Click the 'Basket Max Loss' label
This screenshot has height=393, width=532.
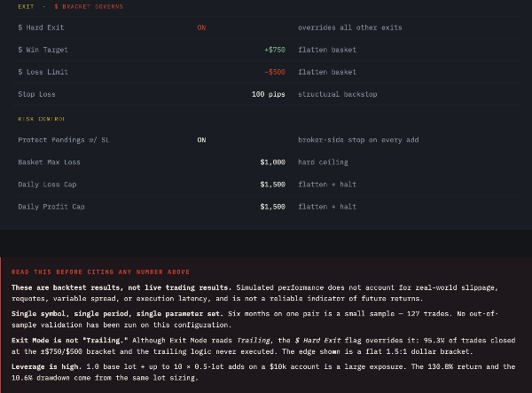(x=49, y=162)
